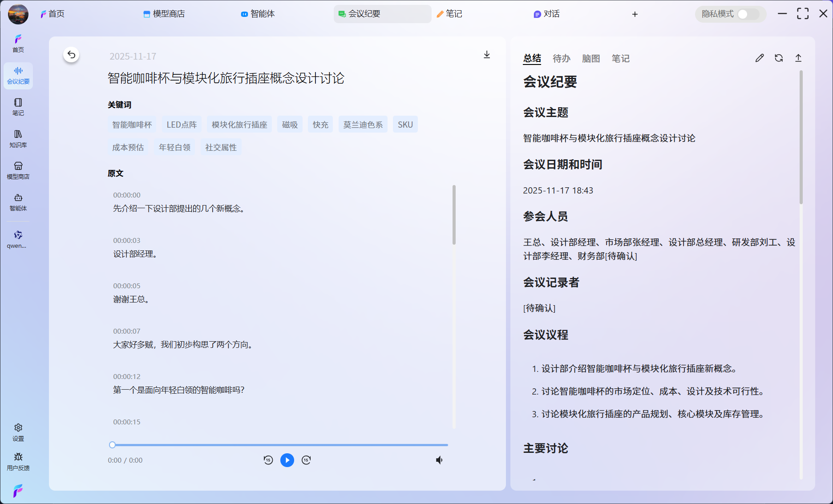This screenshot has width=833, height=504.
Task: Play the meeting audio recording
Action: point(287,460)
